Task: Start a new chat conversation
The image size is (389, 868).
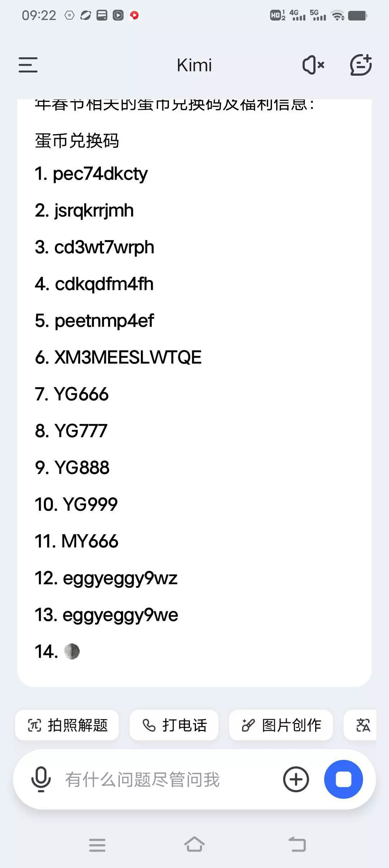Action: (361, 65)
